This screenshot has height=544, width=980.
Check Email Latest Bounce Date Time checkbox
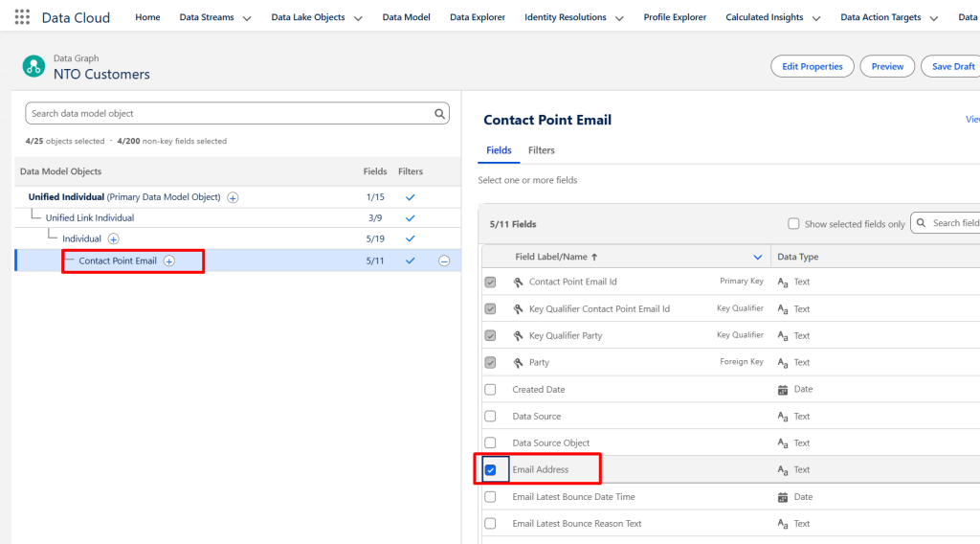coord(491,497)
